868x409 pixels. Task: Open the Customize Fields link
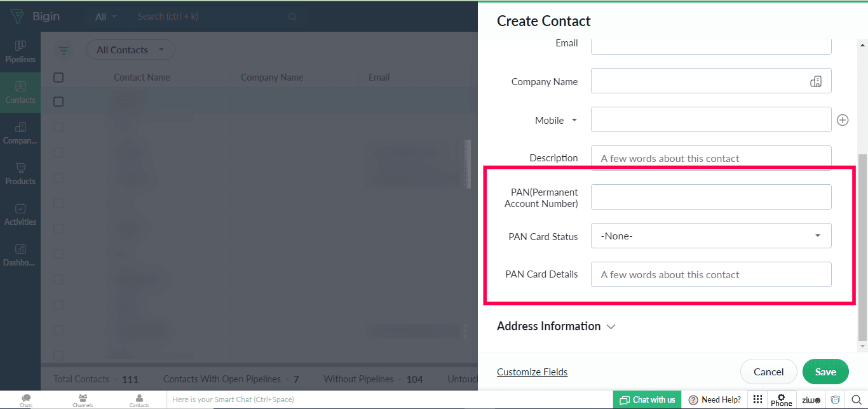[532, 372]
